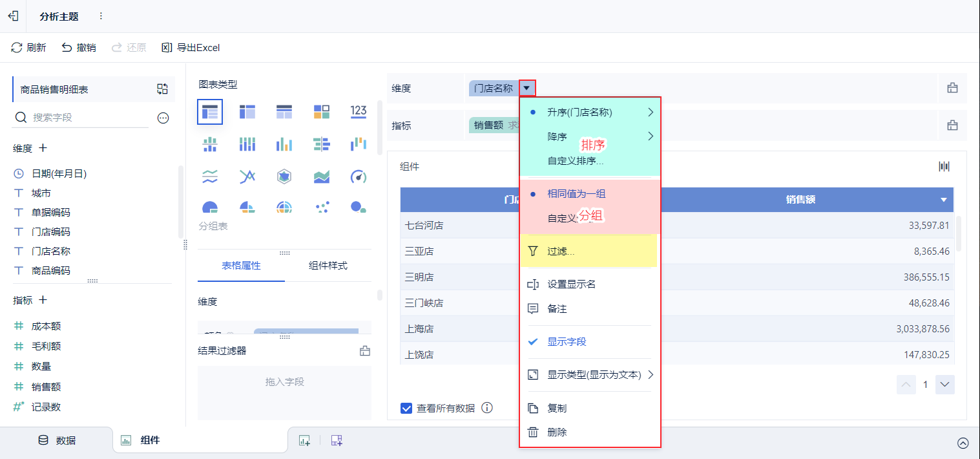980x459 pixels.
Task: Click the chart type list scrollbar
Action: click(x=380, y=127)
